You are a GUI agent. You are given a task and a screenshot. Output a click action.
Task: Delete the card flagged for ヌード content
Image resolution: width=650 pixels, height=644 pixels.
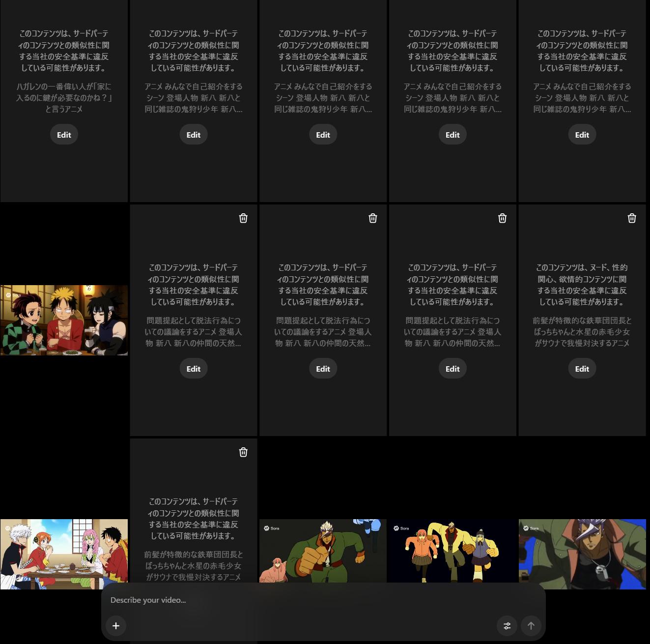632,218
